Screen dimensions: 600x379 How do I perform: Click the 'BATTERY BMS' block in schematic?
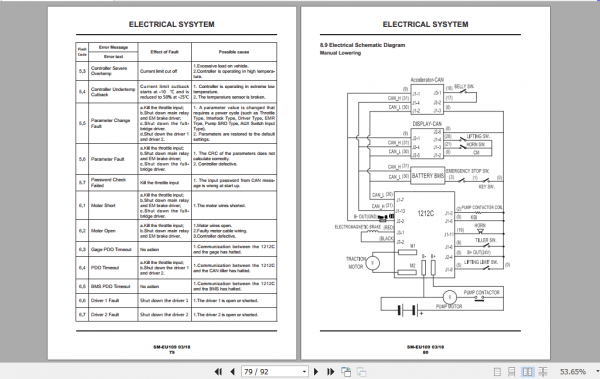pyautogui.click(x=427, y=176)
